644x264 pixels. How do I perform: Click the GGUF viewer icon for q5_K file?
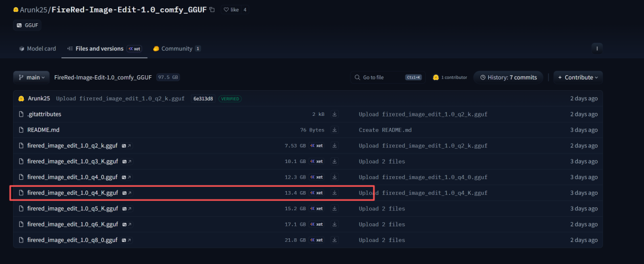(x=127, y=208)
